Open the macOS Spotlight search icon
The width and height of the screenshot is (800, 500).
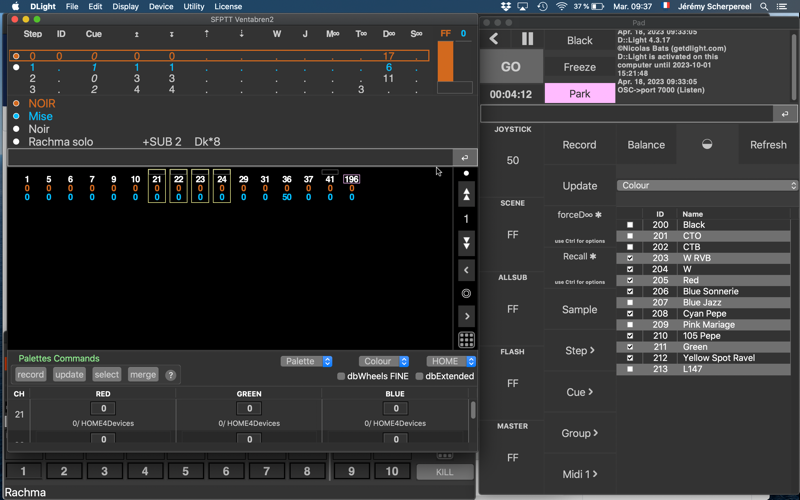click(765, 6)
